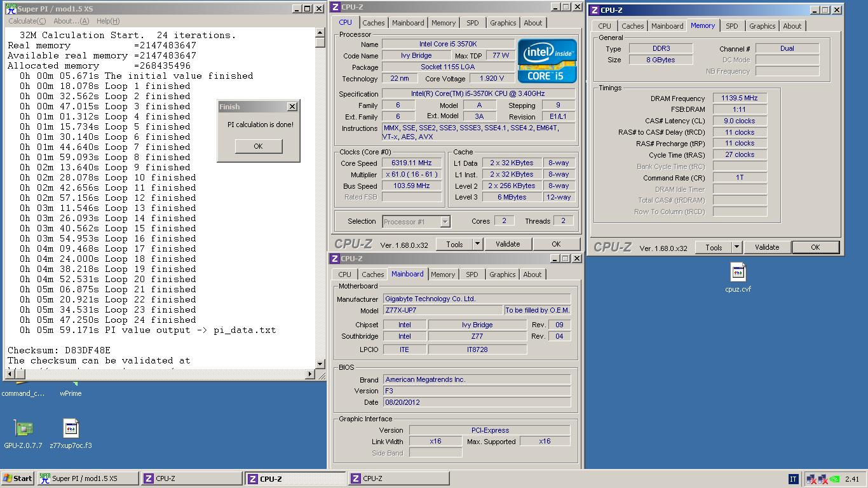
Task: Click the taskbar clock showing 2.41
Action: coord(853,479)
